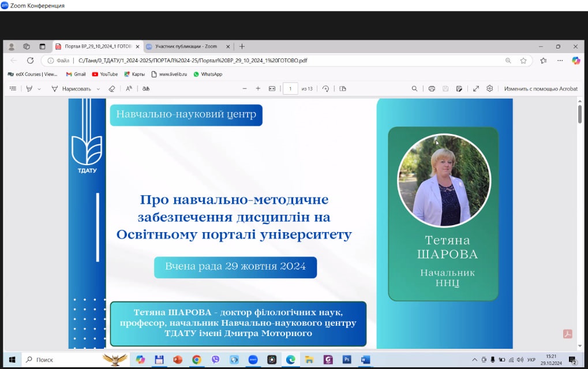Toggle fit to width page view
Screen dimensions: 588x369
pos(272,89)
